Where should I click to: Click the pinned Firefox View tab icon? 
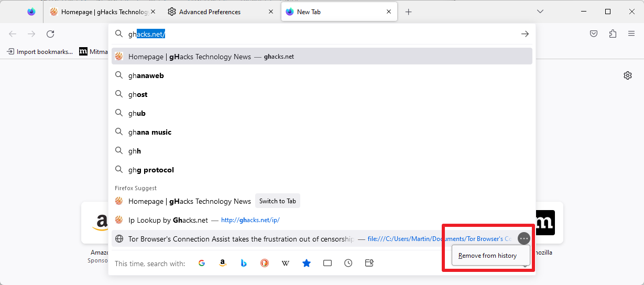pyautogui.click(x=31, y=12)
